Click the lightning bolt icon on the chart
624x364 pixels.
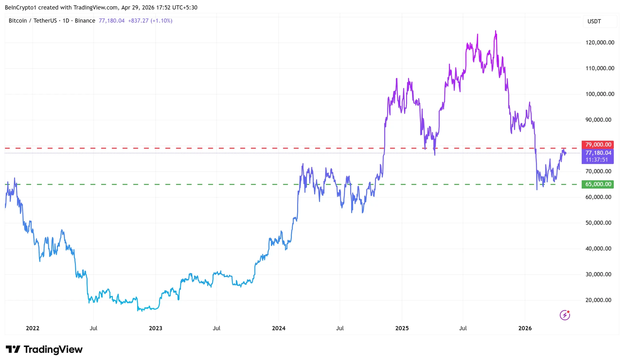(x=565, y=315)
